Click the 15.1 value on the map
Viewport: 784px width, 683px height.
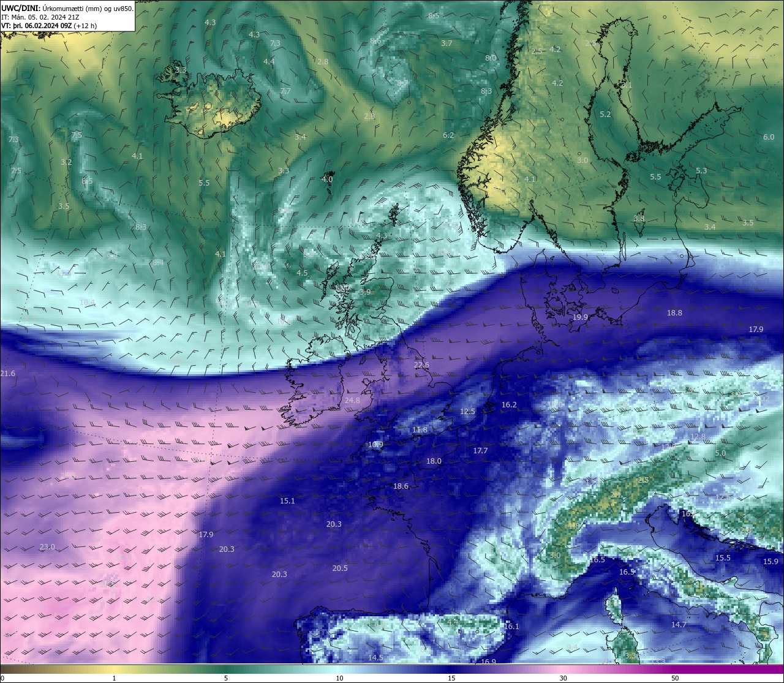[287, 501]
